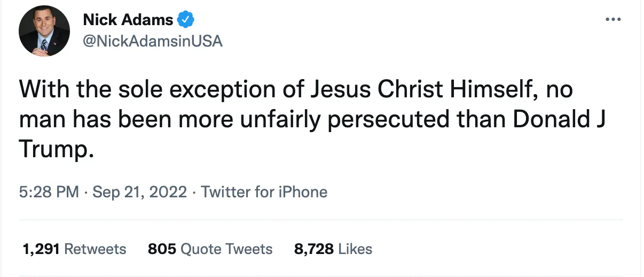
Task: Click "Donald J" at end of second line
Action: [x=559, y=120]
